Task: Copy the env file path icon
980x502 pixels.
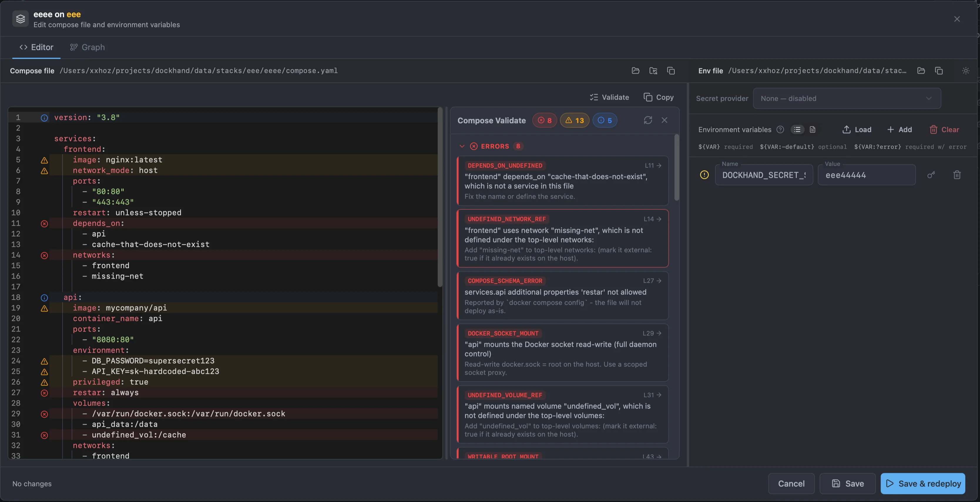Action: pyautogui.click(x=939, y=71)
